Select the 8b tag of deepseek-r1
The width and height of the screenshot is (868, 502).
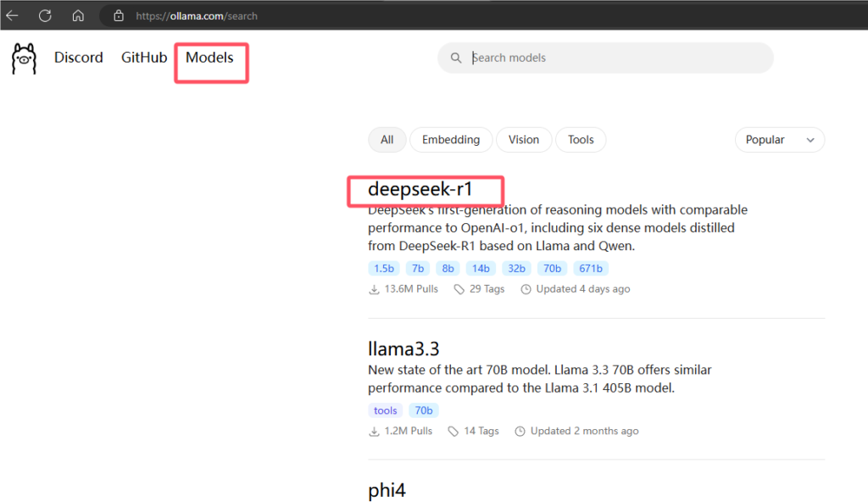448,269
